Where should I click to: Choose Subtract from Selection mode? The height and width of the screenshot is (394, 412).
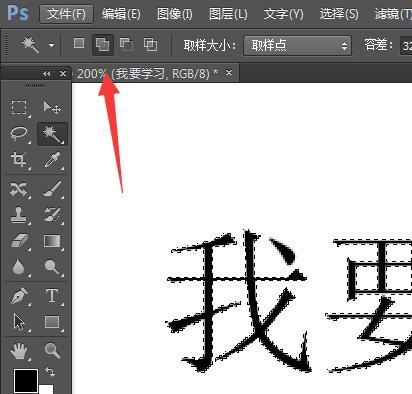click(x=127, y=44)
